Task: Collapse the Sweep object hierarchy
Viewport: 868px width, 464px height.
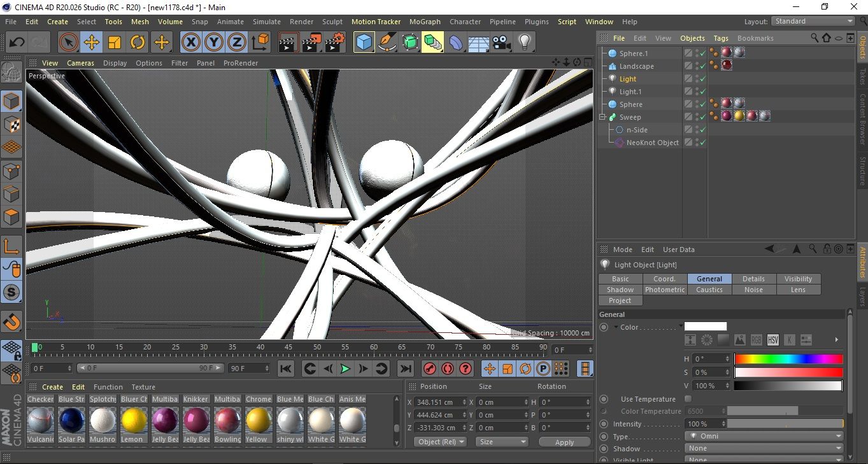Action: click(602, 117)
